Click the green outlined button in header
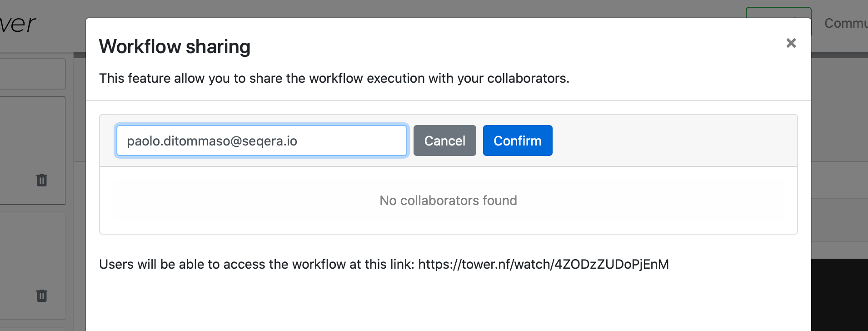Screen dimensions: 868x331 pos(778,12)
